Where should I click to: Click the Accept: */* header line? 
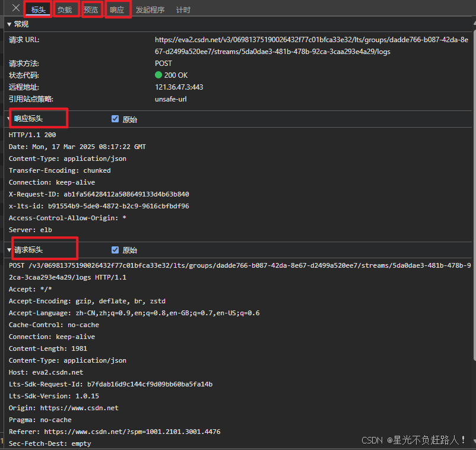point(30,289)
